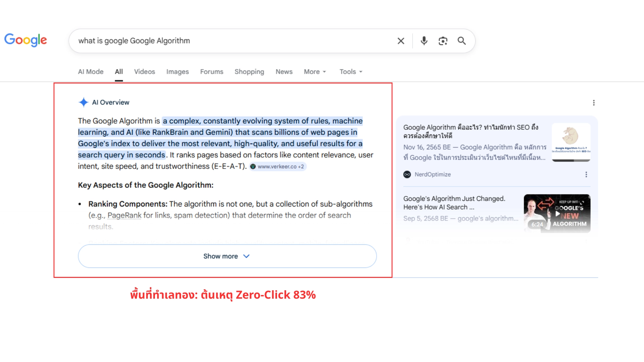Screen dimensions: 644x362
Task: Click the highlighted AI Overview summary text
Action: click(220, 138)
